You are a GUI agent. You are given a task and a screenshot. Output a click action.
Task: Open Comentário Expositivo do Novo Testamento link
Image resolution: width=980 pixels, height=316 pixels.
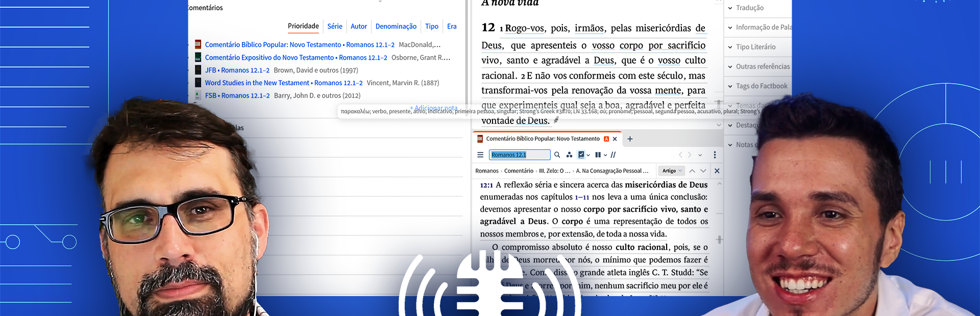296,57
